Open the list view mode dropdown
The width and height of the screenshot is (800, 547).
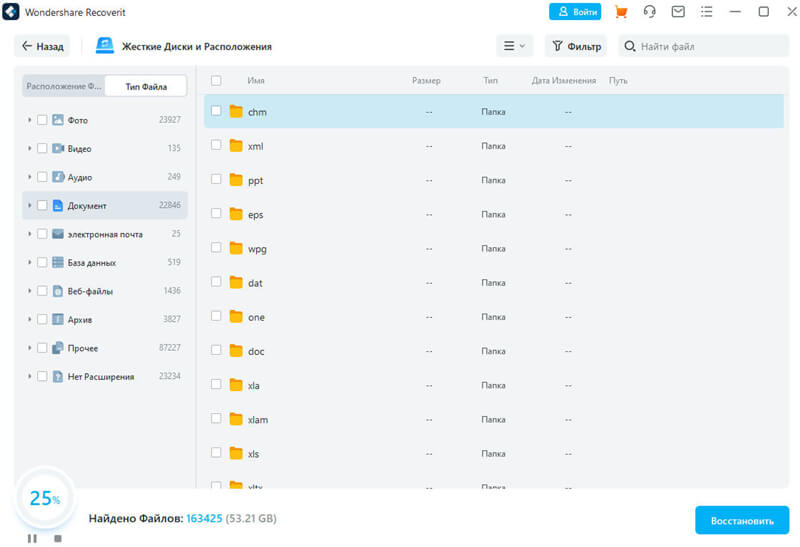[x=514, y=46]
